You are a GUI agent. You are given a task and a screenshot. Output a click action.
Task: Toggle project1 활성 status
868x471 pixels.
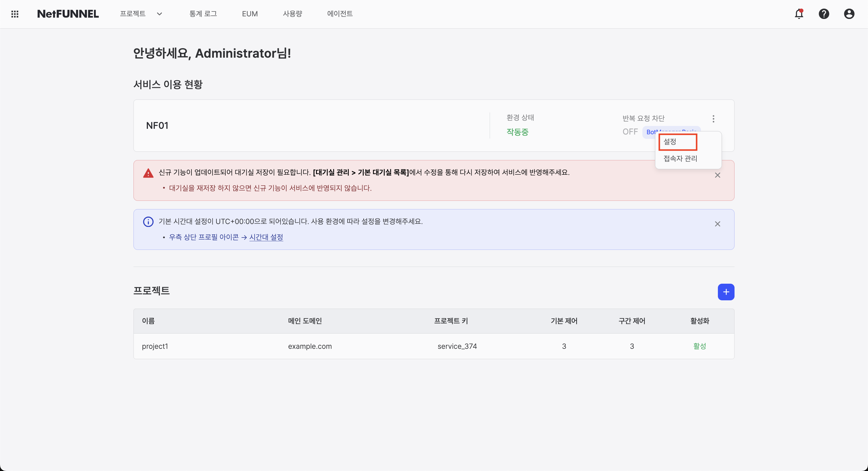(x=700, y=346)
